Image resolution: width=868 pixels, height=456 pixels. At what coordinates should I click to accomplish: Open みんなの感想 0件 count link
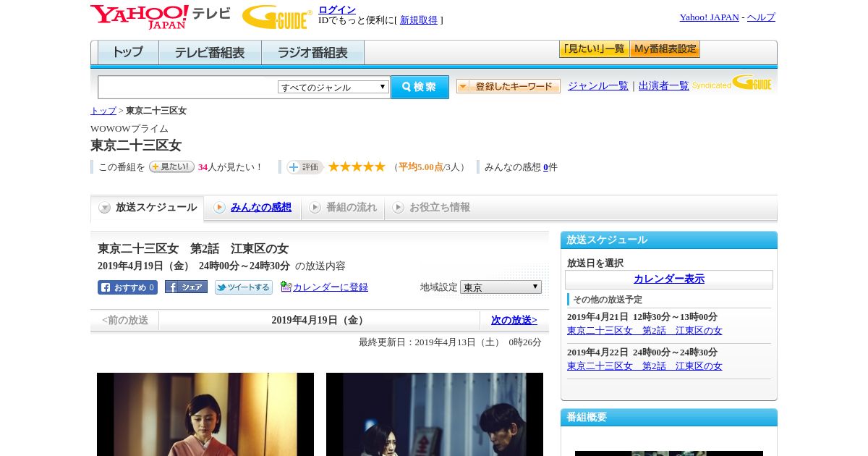546,167
